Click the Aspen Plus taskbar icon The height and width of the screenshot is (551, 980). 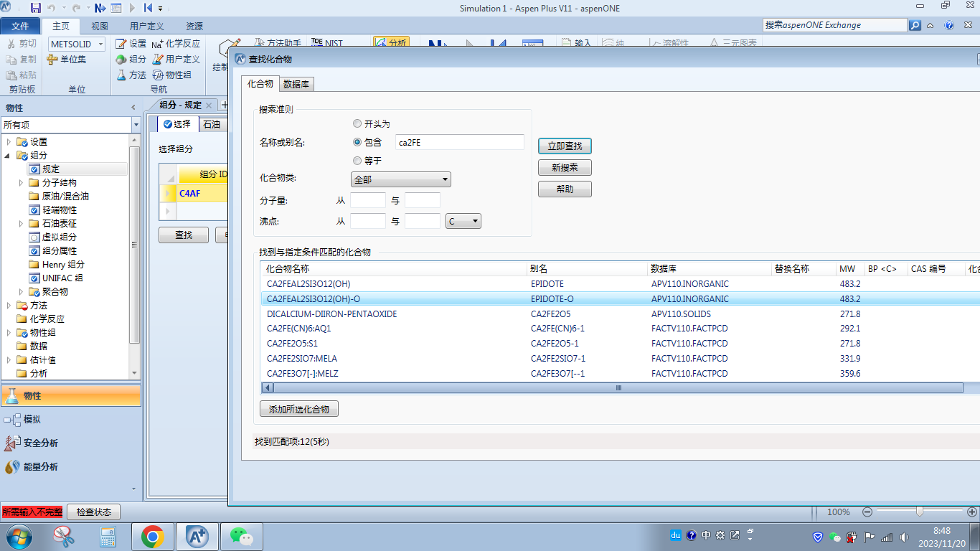(197, 537)
